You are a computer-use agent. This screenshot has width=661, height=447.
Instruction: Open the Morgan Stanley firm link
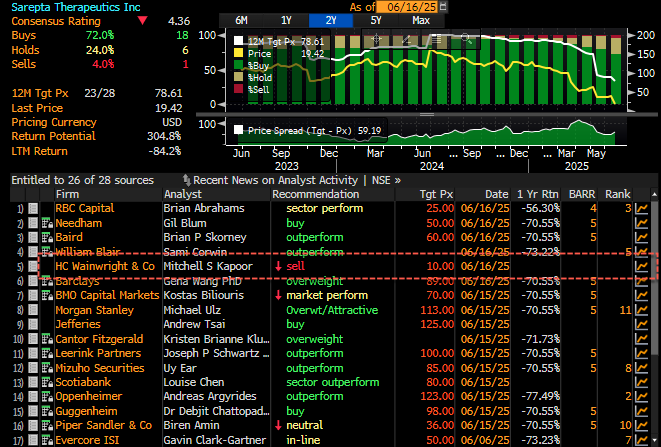pyautogui.click(x=94, y=310)
